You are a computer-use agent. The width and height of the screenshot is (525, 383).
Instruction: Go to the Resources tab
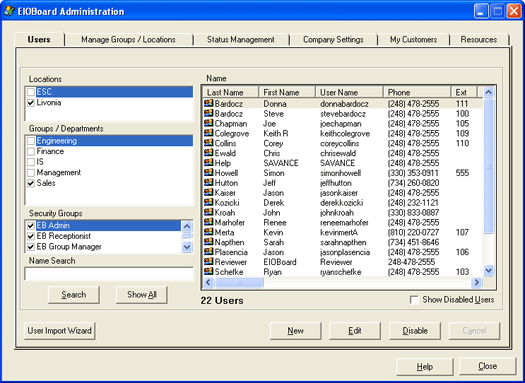click(478, 40)
